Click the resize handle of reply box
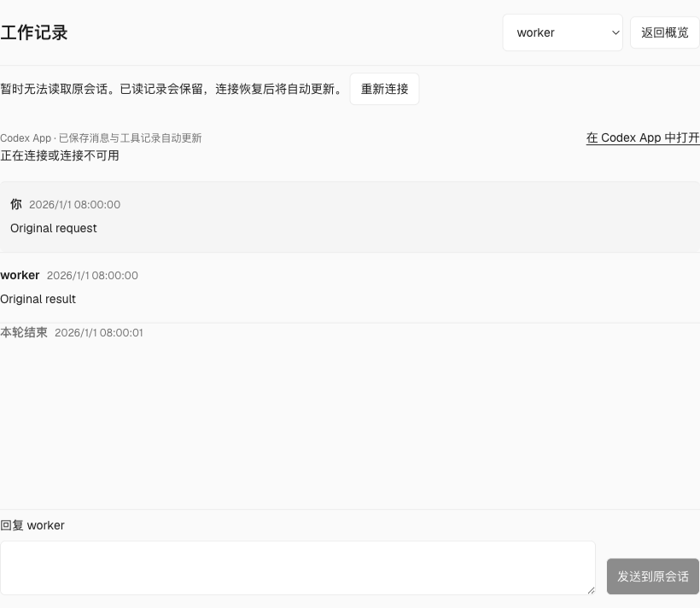Screen dimensions: 700x608 [591, 590]
